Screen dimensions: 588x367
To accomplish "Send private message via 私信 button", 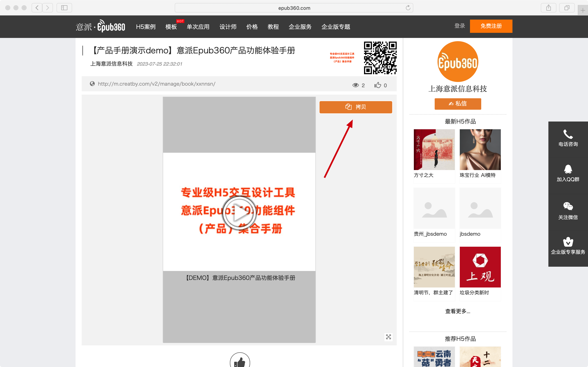I will (458, 104).
